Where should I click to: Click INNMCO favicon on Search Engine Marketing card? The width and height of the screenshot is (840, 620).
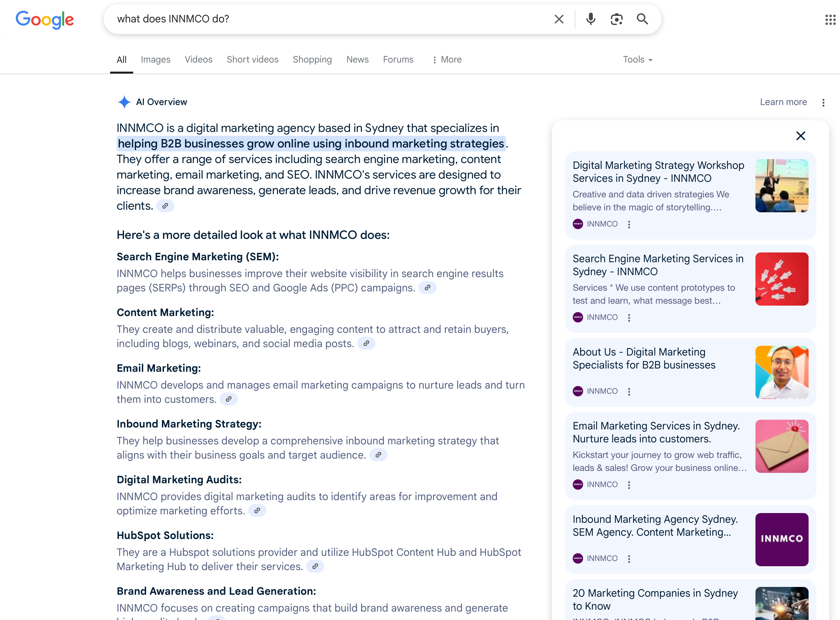pos(578,318)
